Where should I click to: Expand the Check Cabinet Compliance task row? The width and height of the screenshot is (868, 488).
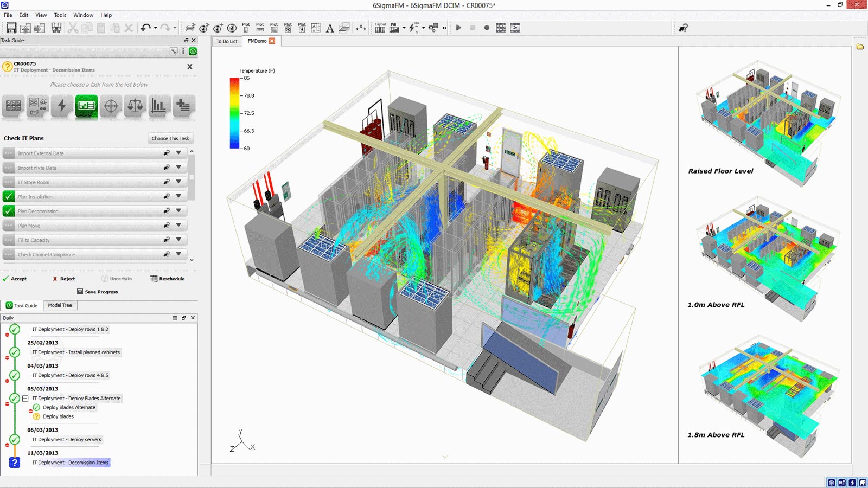point(178,254)
